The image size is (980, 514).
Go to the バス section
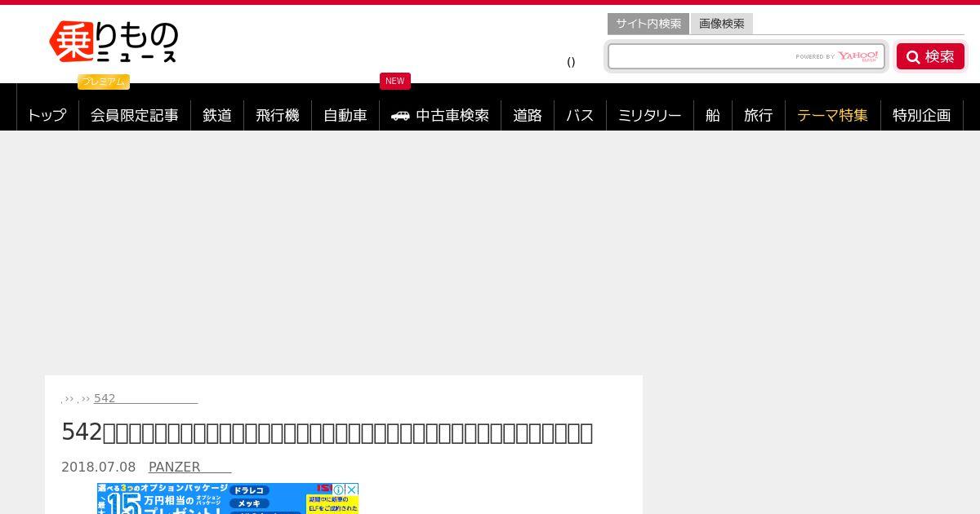(581, 115)
